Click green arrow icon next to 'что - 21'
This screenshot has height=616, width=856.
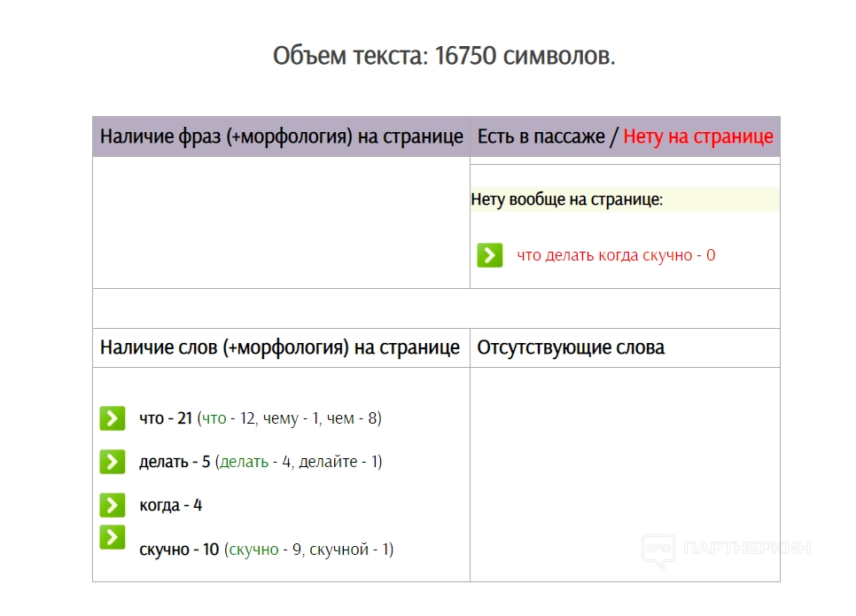tap(113, 418)
